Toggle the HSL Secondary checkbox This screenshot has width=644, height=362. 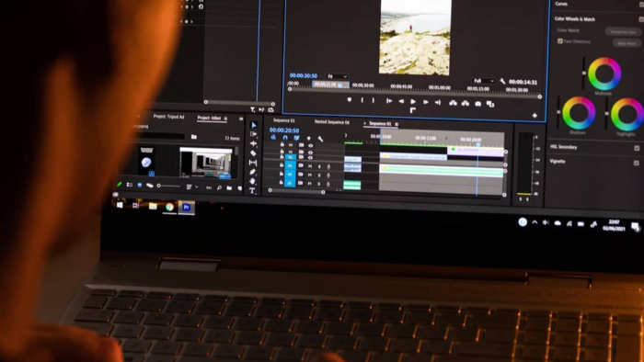coord(637,148)
